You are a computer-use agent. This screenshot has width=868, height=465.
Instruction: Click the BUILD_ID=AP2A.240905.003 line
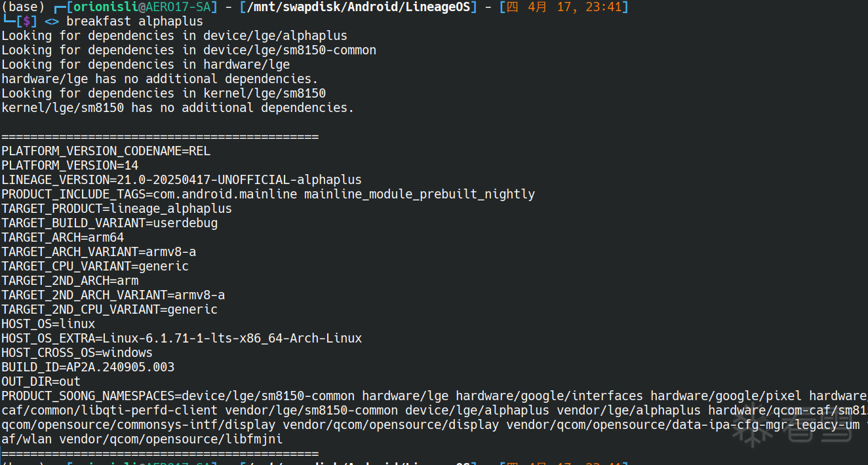tap(87, 367)
